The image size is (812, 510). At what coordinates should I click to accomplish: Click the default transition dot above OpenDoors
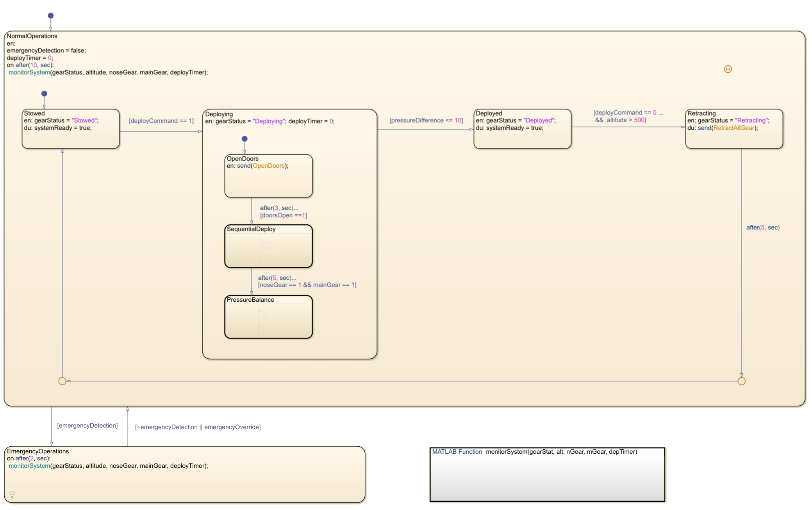coord(244,138)
